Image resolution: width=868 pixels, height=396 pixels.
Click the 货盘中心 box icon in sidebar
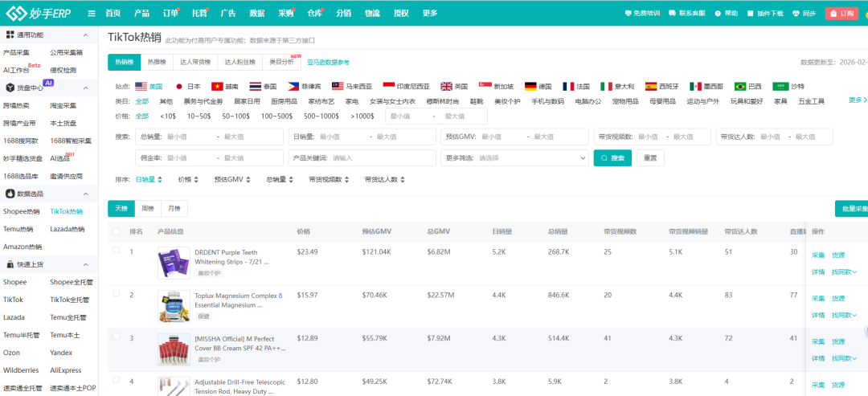point(10,88)
